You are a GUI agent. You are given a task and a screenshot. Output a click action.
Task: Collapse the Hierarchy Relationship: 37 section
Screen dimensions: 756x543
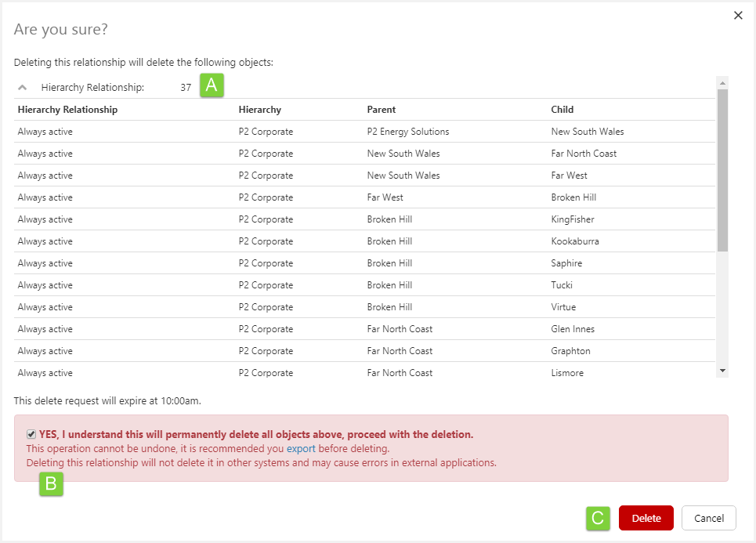pos(23,88)
